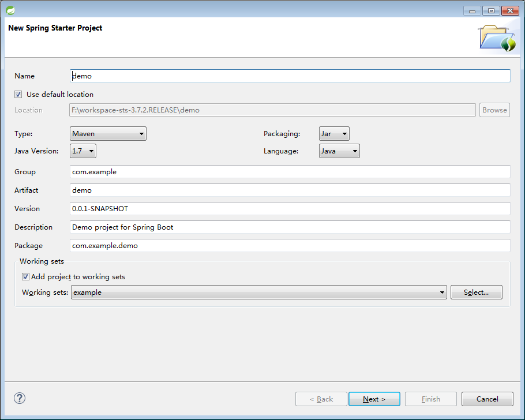525x420 pixels.
Task: Click the Cancel button
Action: pyautogui.click(x=487, y=399)
